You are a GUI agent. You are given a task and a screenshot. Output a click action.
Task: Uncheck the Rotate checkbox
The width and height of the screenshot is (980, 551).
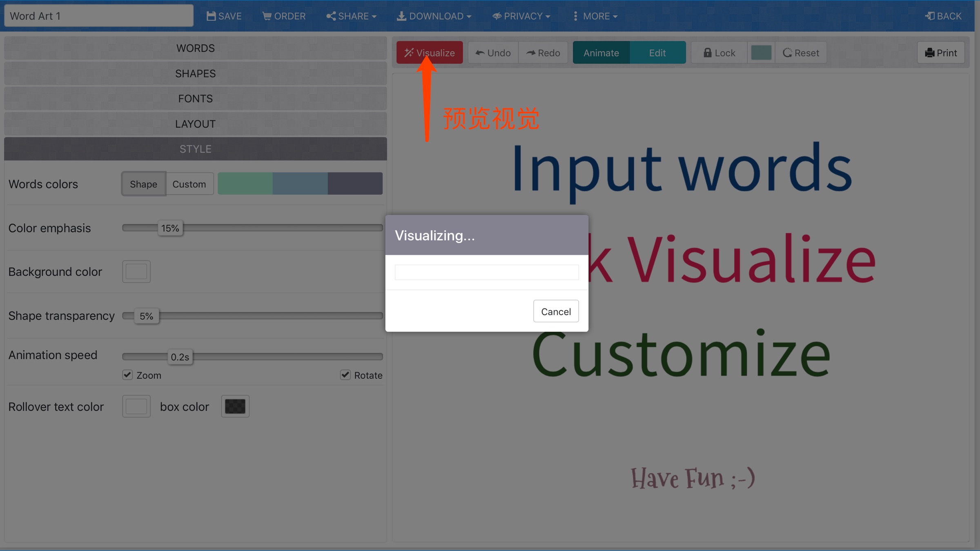pyautogui.click(x=345, y=375)
